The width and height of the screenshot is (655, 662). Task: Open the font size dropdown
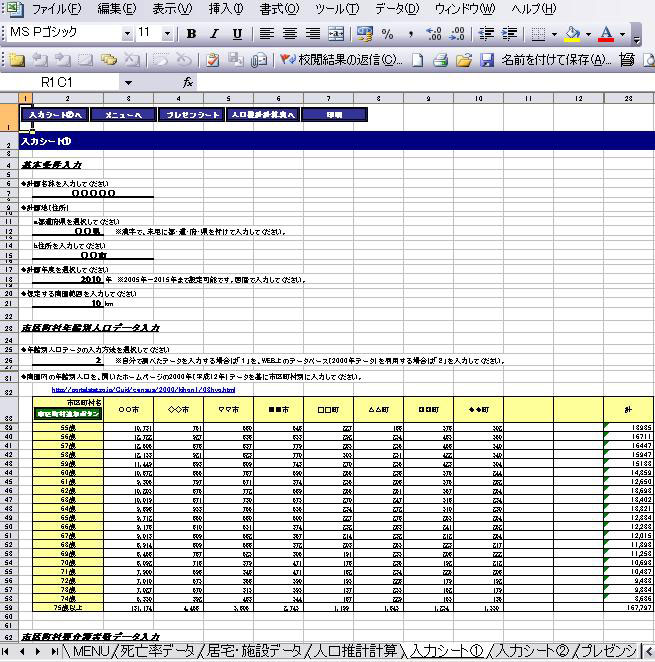[x=169, y=34]
